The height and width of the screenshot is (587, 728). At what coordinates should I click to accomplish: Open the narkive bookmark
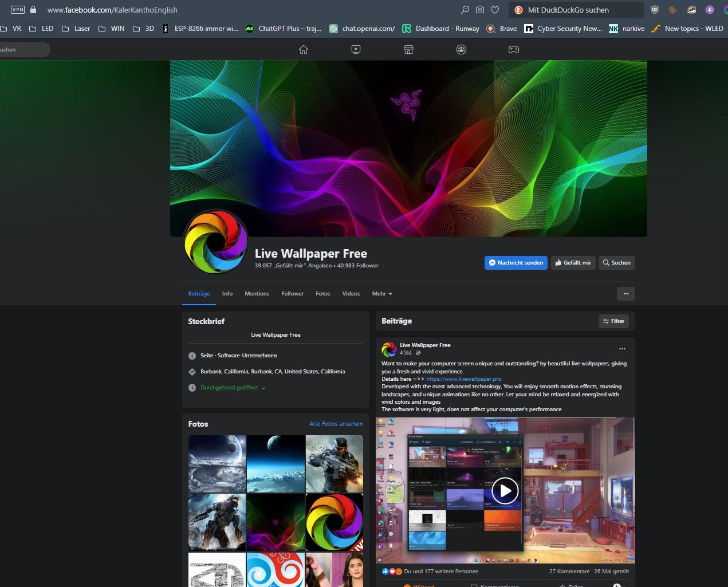coord(627,28)
